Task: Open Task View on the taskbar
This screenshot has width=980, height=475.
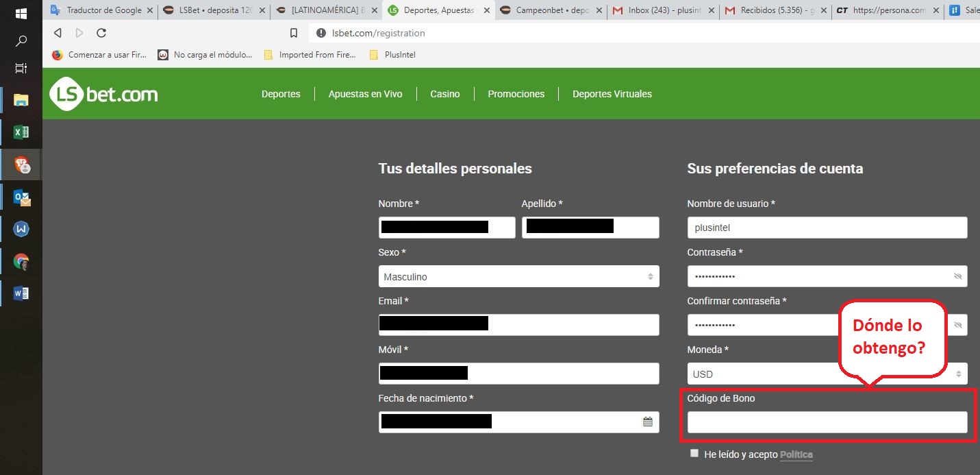Action: tap(21, 68)
